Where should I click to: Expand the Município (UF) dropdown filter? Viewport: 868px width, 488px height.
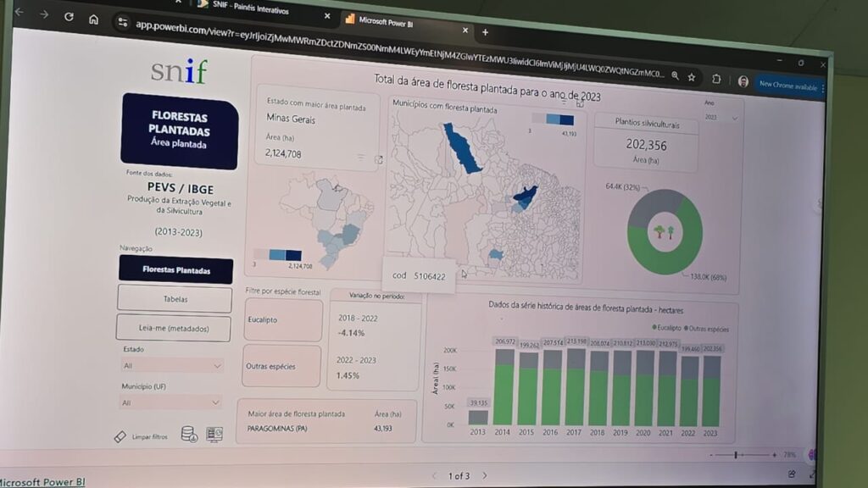[170, 402]
